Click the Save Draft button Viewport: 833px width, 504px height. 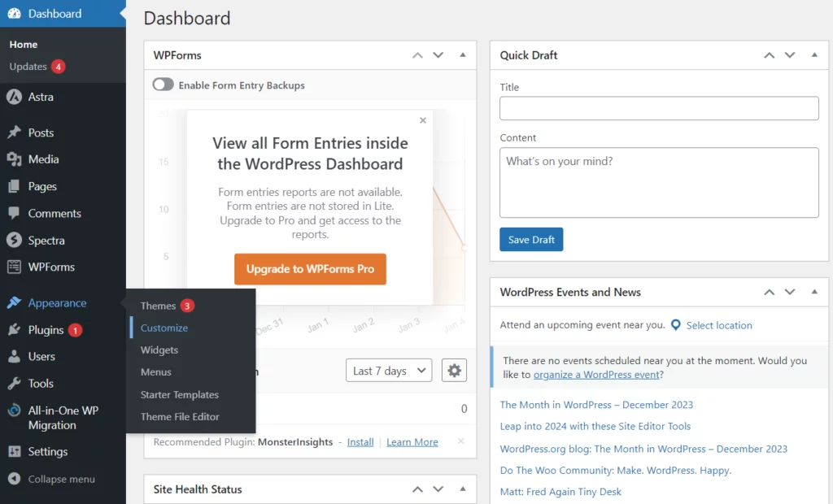coord(531,240)
